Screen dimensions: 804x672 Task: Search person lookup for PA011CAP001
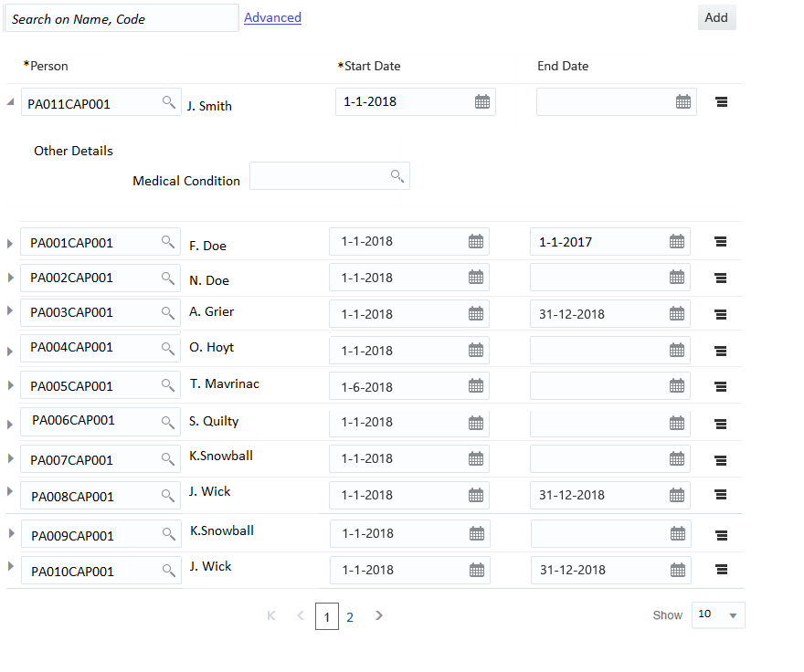169,101
